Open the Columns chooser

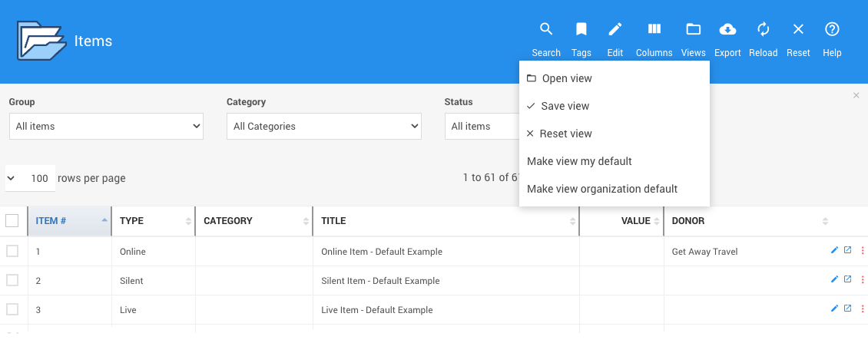654,31
